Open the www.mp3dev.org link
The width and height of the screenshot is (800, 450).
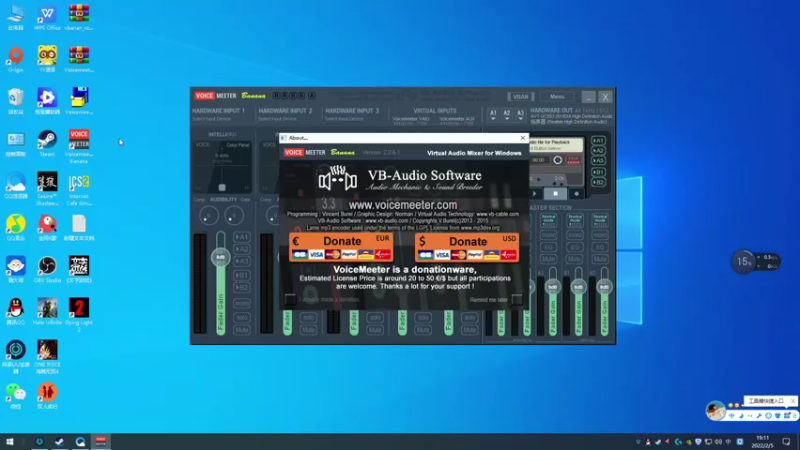click(480, 228)
